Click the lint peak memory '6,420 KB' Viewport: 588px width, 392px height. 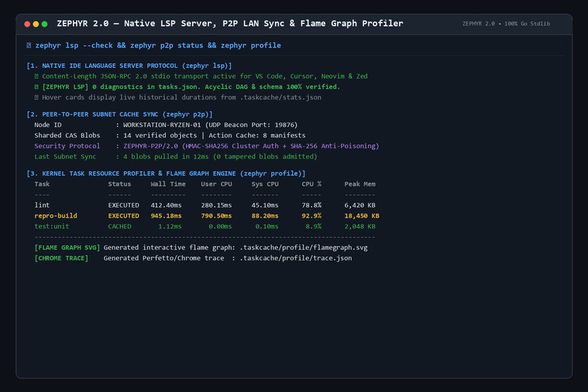[x=360, y=205]
